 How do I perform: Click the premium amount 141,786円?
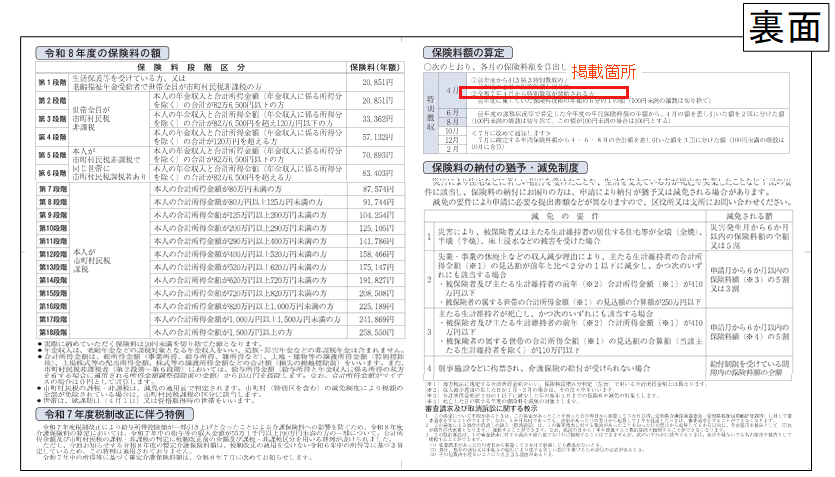point(376,241)
